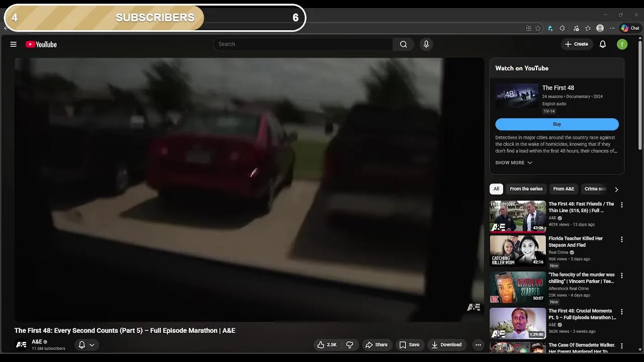Open The First 48 show poster thumbnail
This screenshot has width=644, height=362.
click(x=517, y=96)
